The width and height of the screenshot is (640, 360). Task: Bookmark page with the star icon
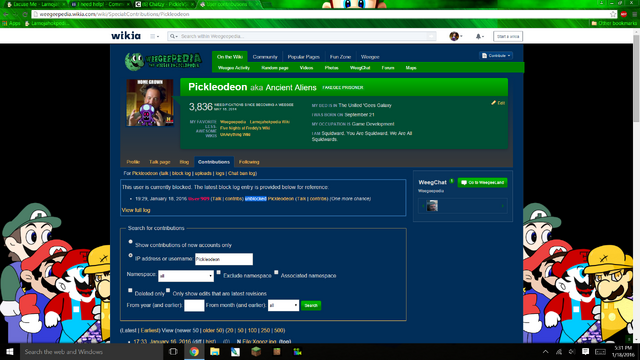pos(613,14)
